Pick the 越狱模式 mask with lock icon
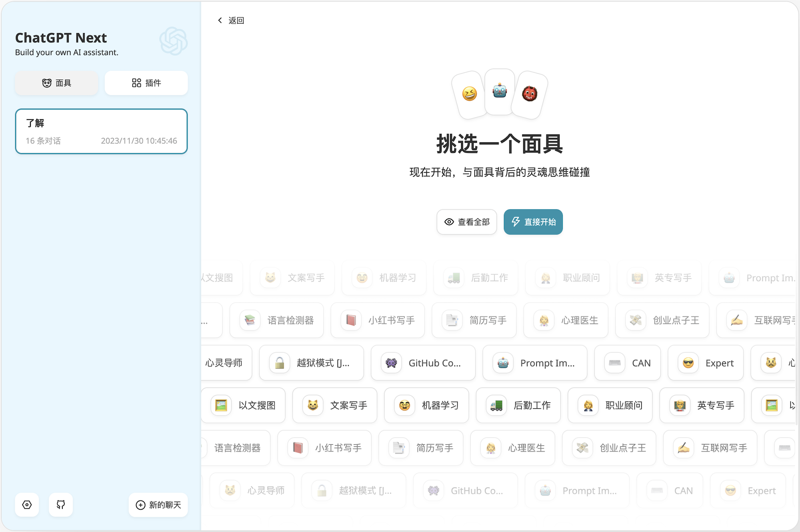 click(x=311, y=363)
